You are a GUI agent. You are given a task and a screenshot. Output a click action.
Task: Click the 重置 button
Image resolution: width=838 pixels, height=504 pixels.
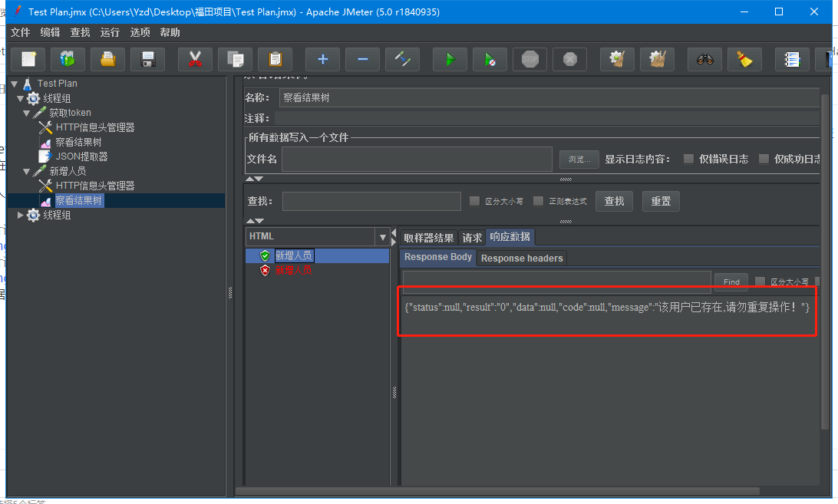661,201
